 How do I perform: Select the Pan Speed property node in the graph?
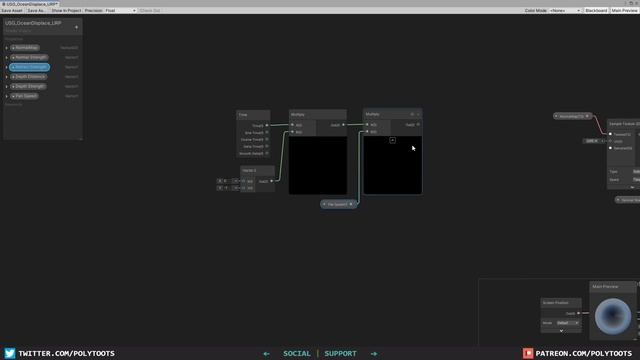pyautogui.click(x=338, y=204)
